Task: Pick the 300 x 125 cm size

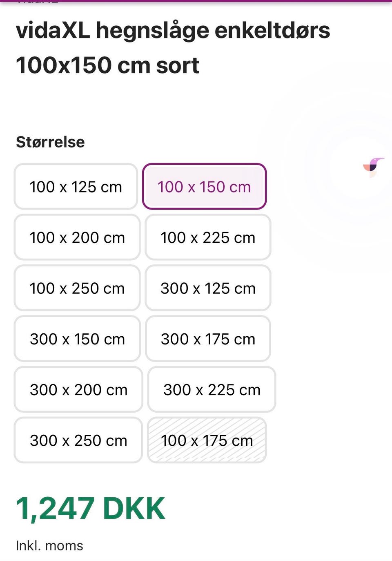Action: [x=208, y=288]
